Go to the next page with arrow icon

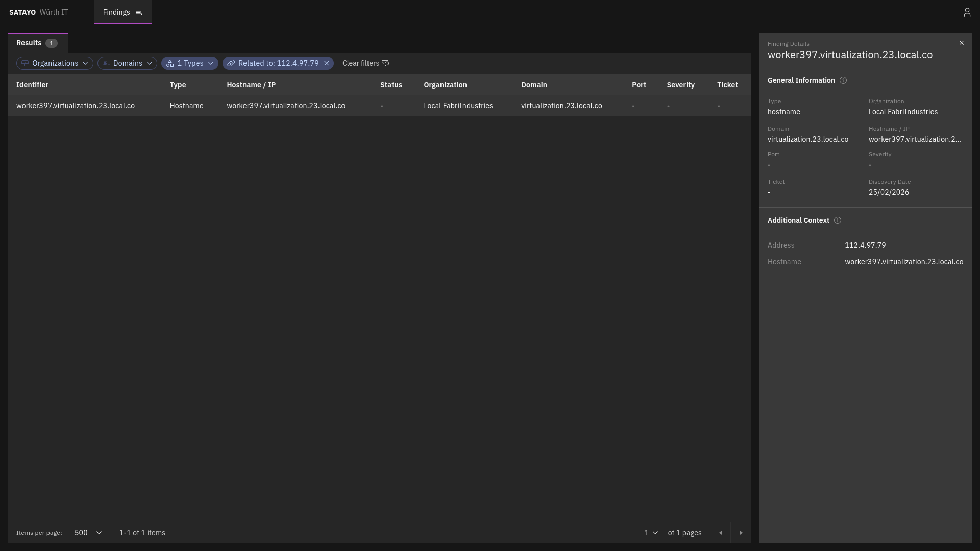pyautogui.click(x=742, y=532)
